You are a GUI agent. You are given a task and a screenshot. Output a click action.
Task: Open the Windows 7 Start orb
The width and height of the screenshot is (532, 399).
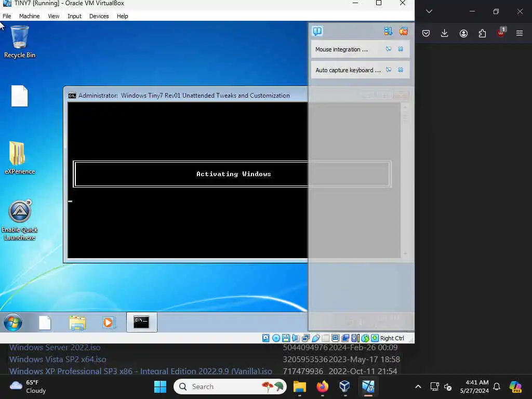click(13, 322)
